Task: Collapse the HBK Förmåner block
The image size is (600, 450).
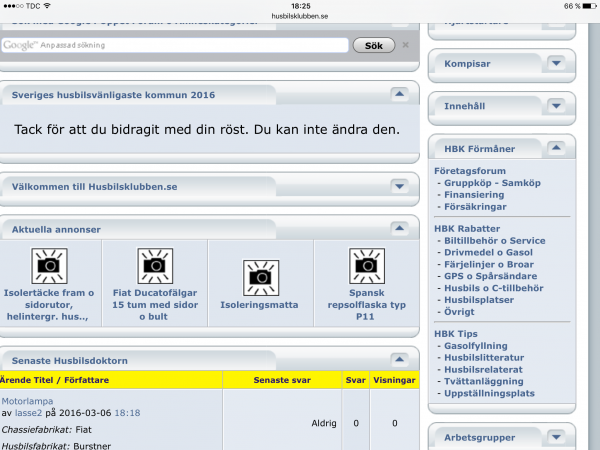Action: pyautogui.click(x=556, y=148)
